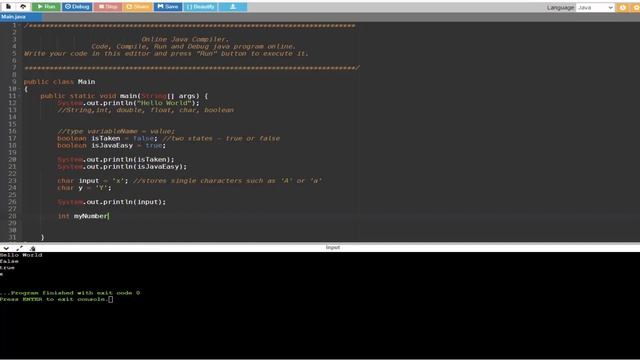Open the Language dropdown set to Java
The height and width of the screenshot is (360, 640).
[x=595, y=7]
